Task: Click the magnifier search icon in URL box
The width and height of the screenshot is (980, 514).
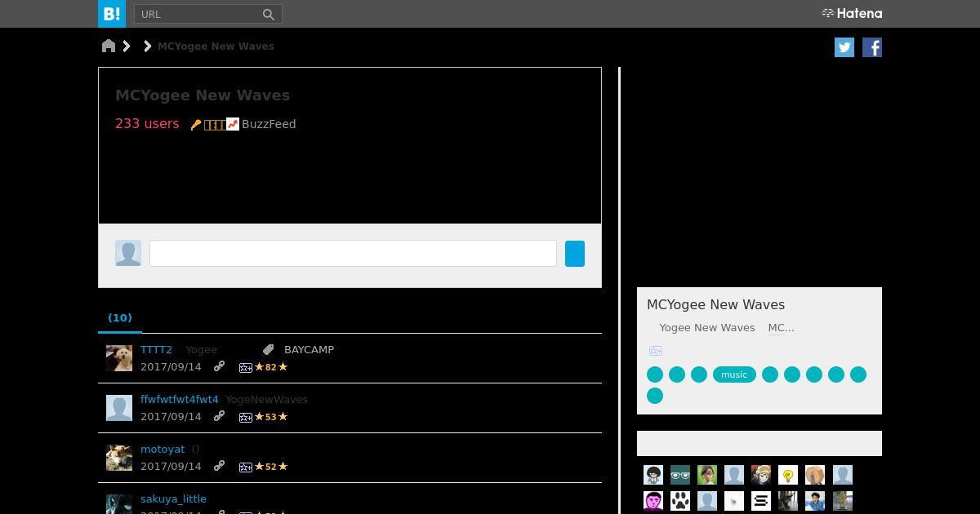Action: click(269, 14)
